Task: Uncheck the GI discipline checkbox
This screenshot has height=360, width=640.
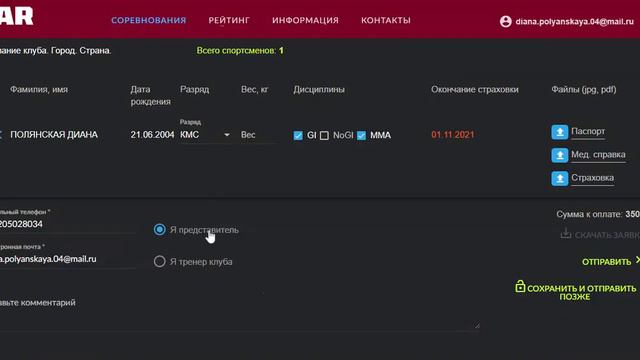Action: (x=298, y=136)
